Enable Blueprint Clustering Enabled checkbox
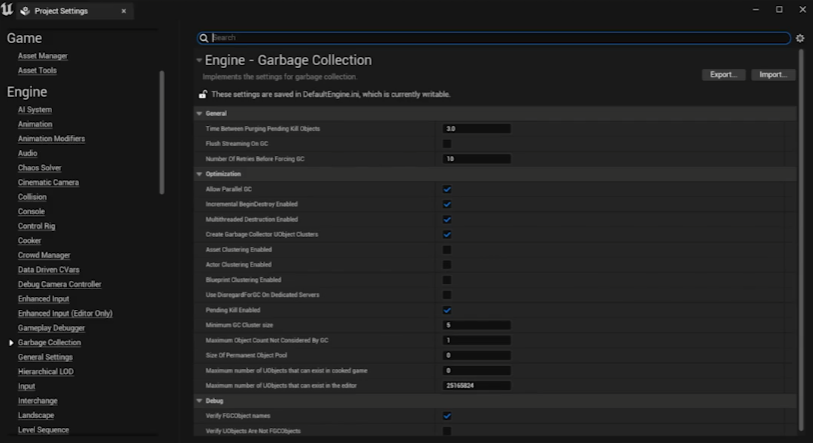The width and height of the screenshot is (813, 443). pyautogui.click(x=447, y=280)
